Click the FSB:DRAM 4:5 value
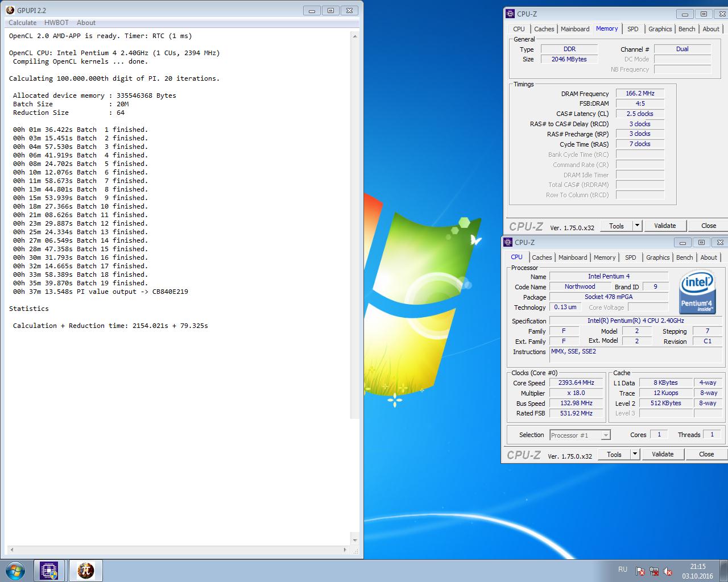The image size is (728, 582). click(640, 103)
